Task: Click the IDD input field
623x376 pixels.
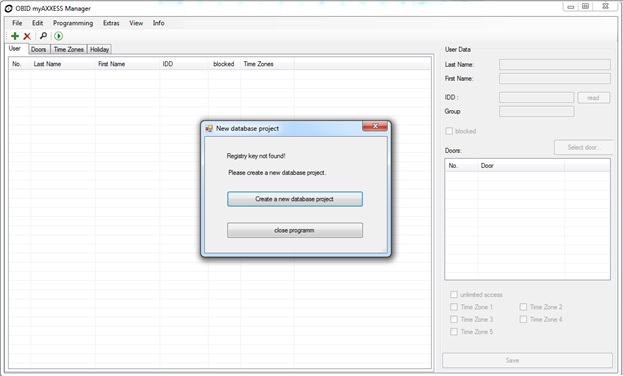Action: 536,97
